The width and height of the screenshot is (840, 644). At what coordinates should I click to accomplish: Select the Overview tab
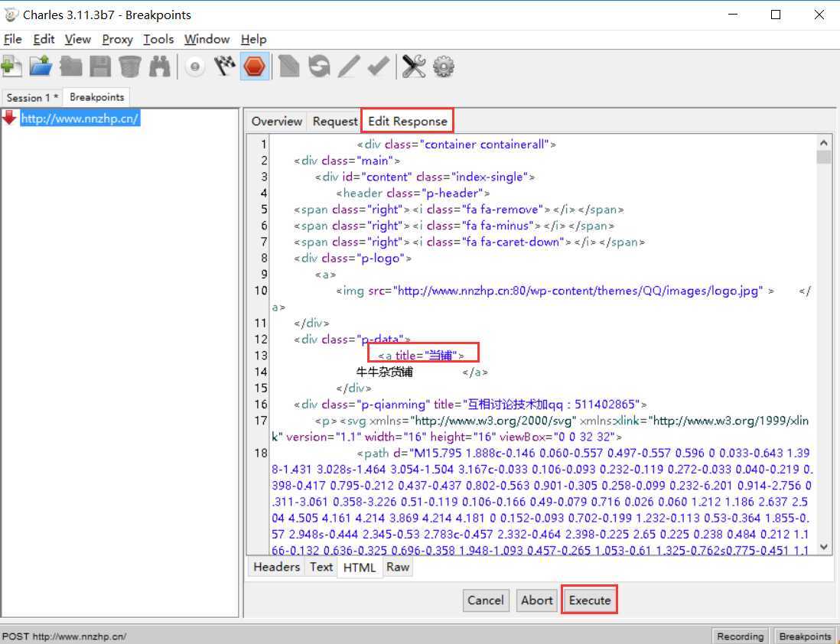point(277,121)
